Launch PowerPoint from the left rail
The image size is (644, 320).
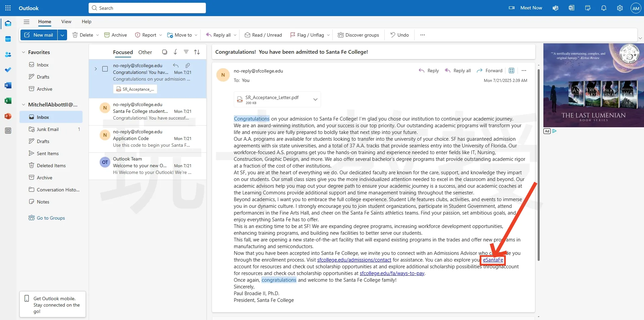pos(8,116)
